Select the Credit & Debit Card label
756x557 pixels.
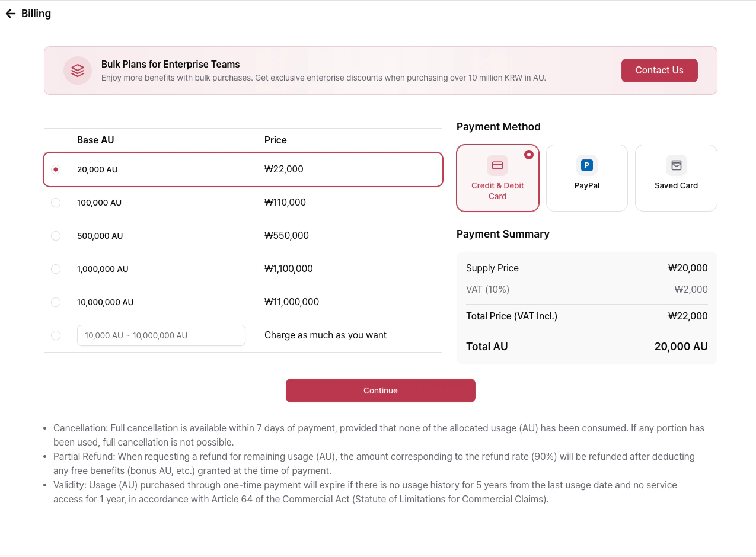[497, 191]
